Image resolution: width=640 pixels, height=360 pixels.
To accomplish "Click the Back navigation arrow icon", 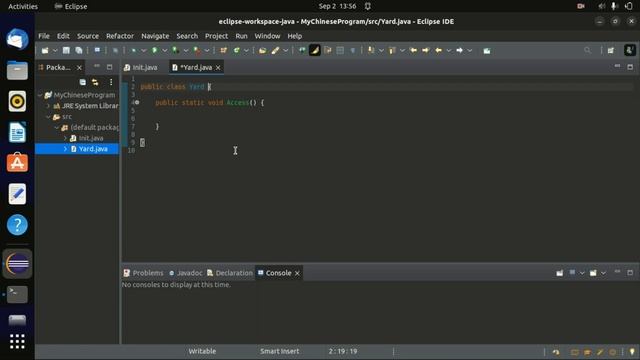I will point(438,51).
